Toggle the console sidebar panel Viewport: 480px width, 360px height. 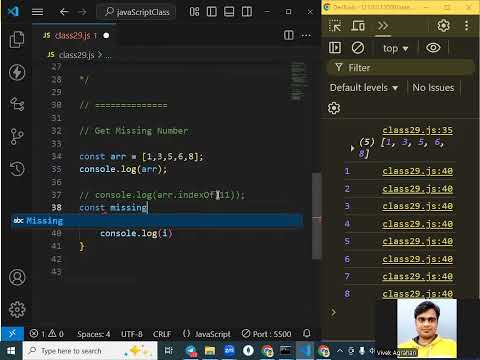click(x=335, y=48)
